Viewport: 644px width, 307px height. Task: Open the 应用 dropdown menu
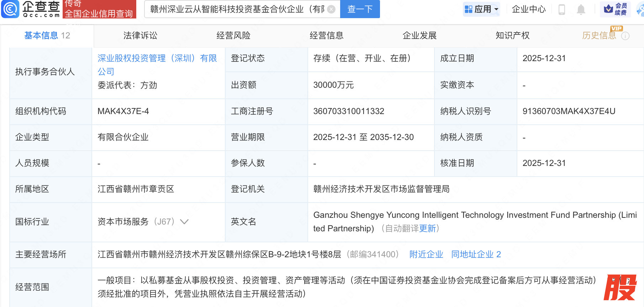482,9
